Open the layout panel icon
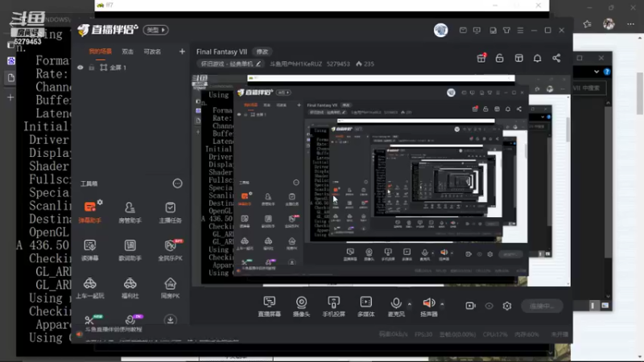Viewport: 644px width, 362px height. [519, 58]
